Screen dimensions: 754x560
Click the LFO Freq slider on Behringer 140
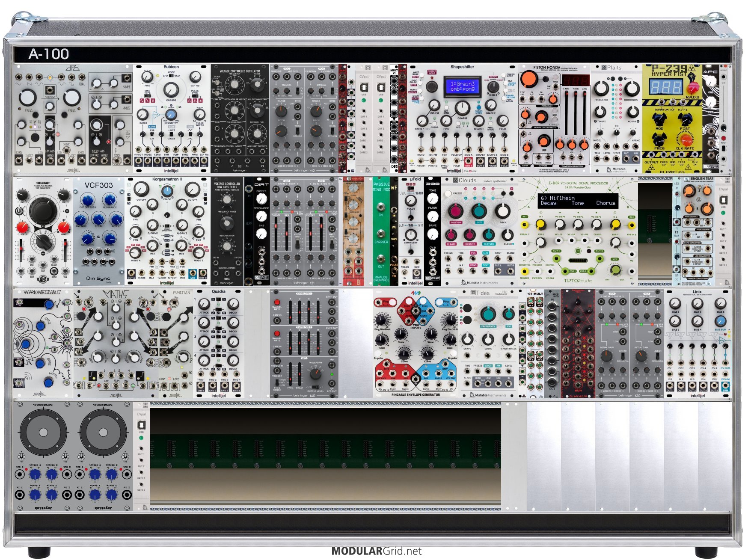[291, 373]
